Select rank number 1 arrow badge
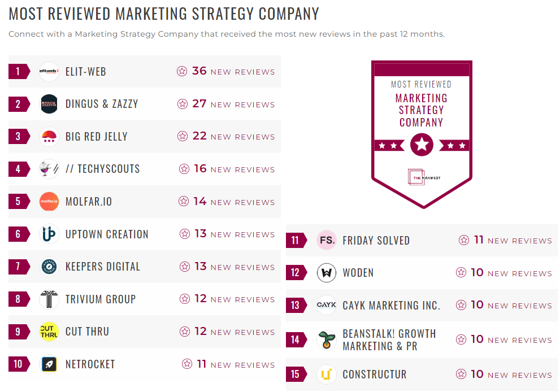 click(17, 71)
